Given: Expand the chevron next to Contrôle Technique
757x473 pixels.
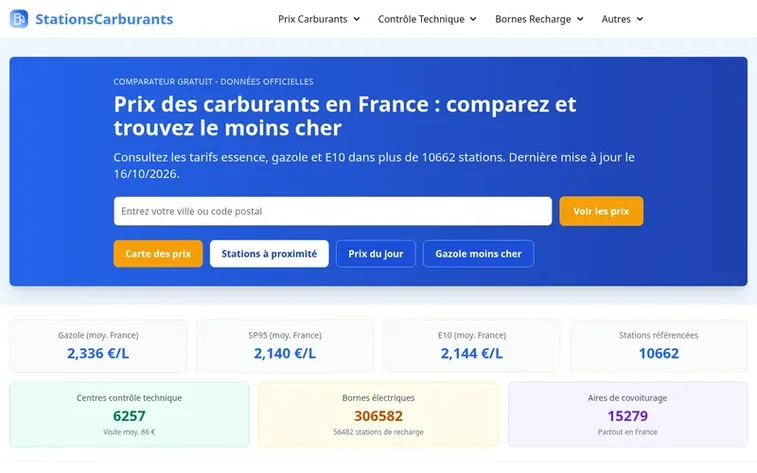Looking at the screenshot, I should [x=473, y=19].
